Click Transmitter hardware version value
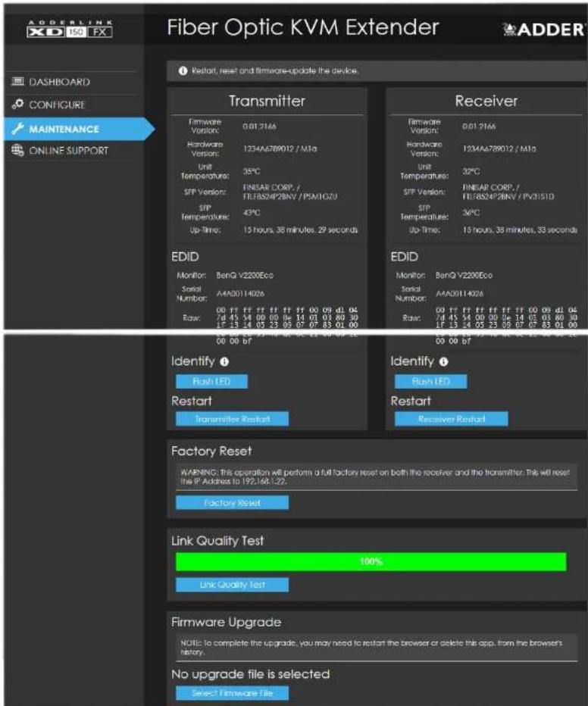 pos(280,148)
